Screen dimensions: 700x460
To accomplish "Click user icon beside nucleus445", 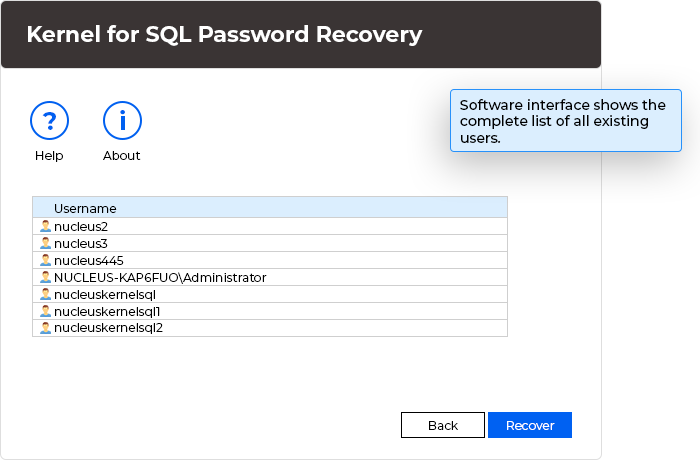I will coord(45,260).
